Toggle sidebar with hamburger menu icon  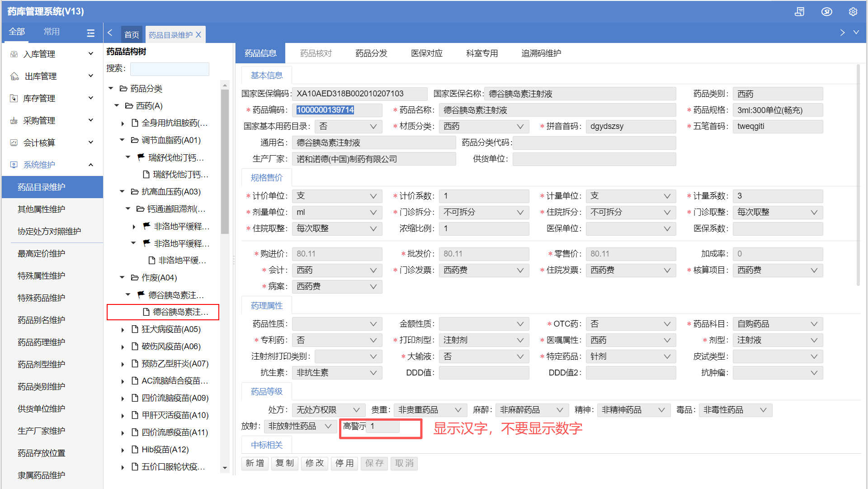pos(90,33)
